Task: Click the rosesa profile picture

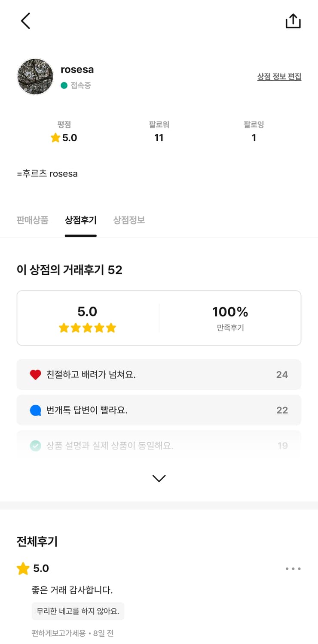Action: click(35, 76)
